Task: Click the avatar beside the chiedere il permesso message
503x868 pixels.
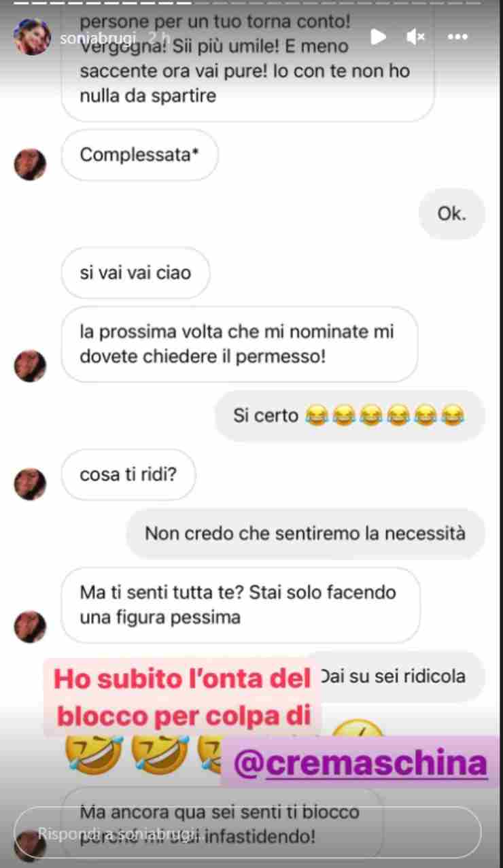Action: coord(30,366)
